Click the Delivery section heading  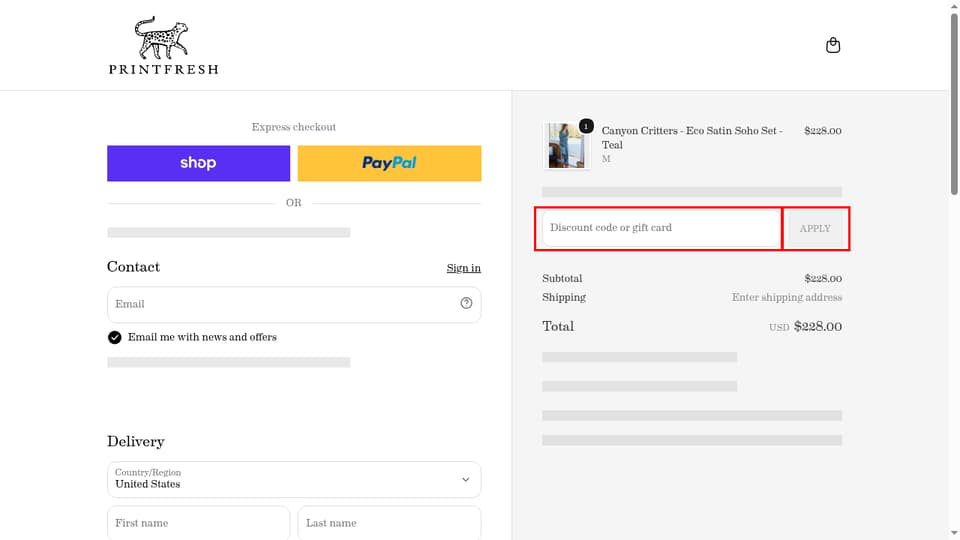pos(136,441)
